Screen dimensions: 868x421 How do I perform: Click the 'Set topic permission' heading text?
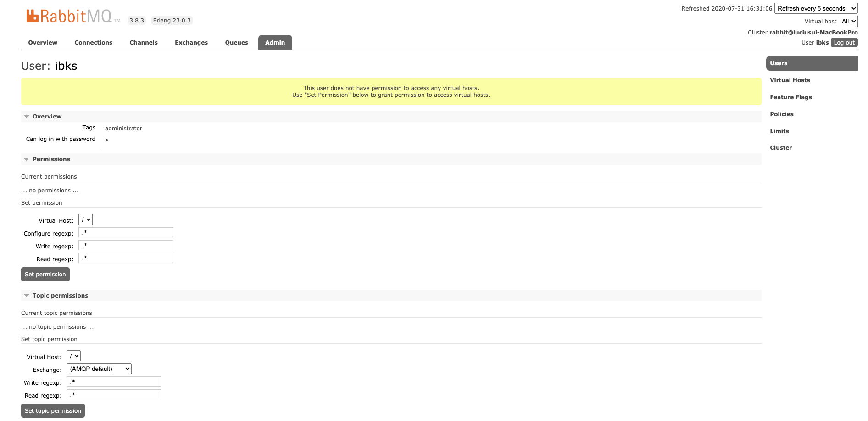coord(49,339)
